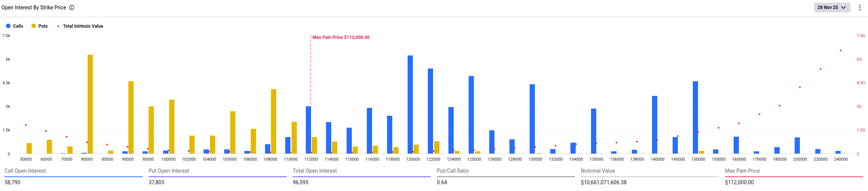Click the yellow Puts legend dot
Viewport: 868px width, 191px height.
click(34, 26)
